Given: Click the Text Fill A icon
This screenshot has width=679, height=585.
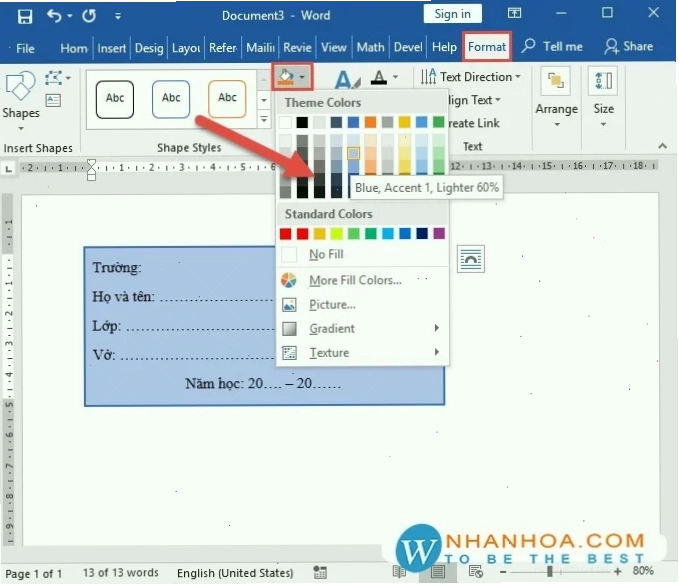Looking at the screenshot, I should [379, 78].
